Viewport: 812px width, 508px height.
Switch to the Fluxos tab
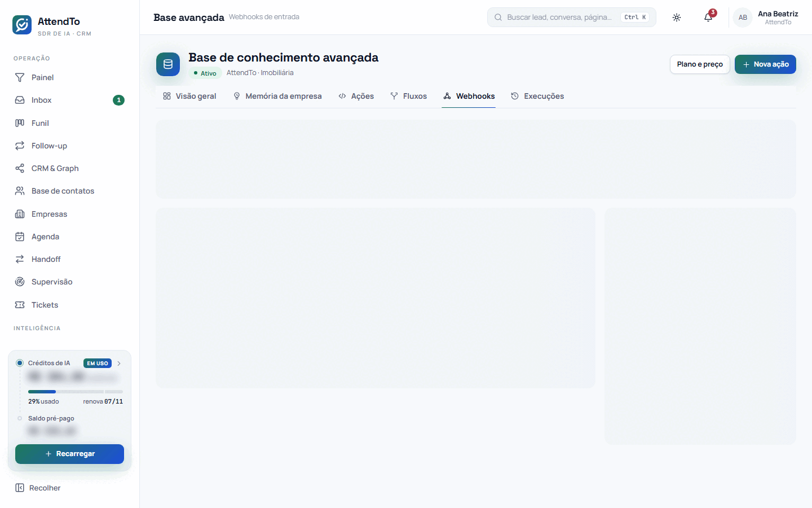coord(408,96)
